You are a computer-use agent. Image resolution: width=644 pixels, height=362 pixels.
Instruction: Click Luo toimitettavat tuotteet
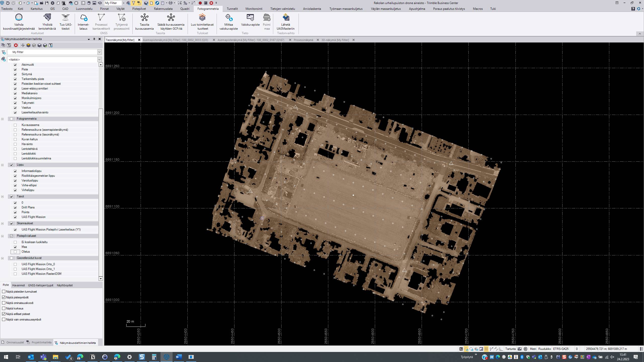pos(202,22)
